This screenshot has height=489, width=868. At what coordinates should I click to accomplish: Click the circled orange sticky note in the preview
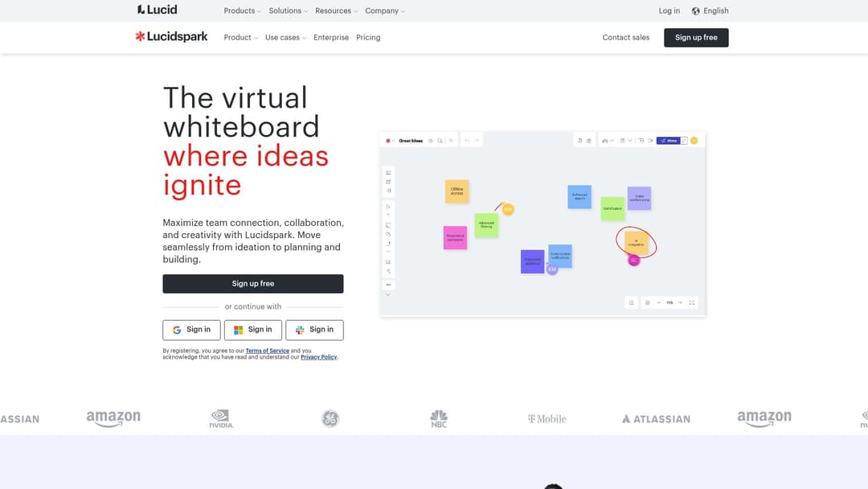click(x=636, y=243)
